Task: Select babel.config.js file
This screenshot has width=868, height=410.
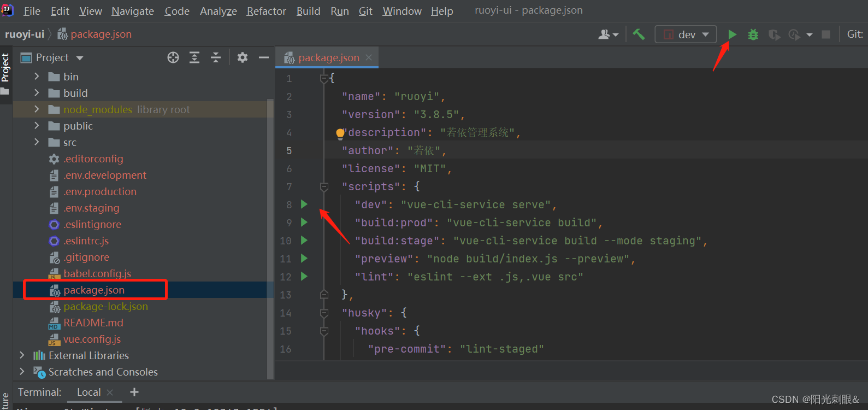Action: pos(97,273)
